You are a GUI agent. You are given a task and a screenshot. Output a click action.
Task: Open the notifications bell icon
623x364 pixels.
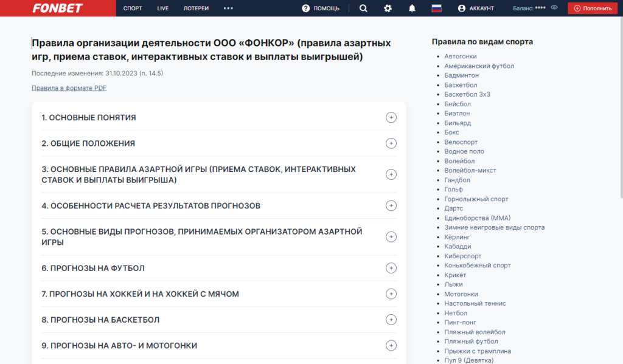(x=412, y=9)
